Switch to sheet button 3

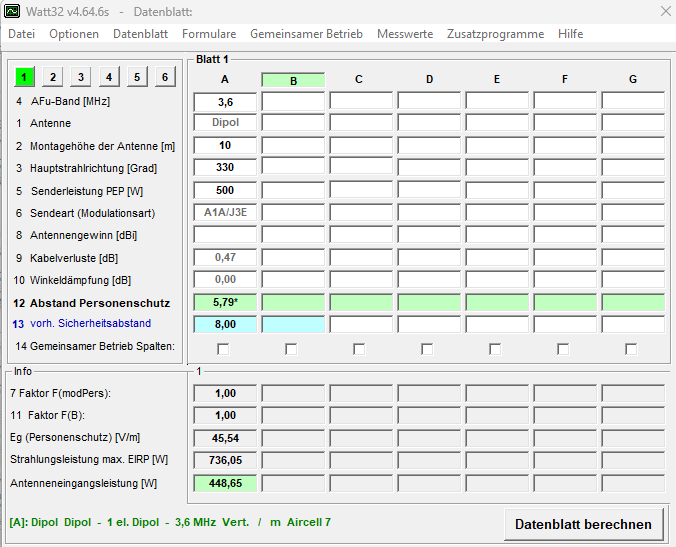click(81, 77)
